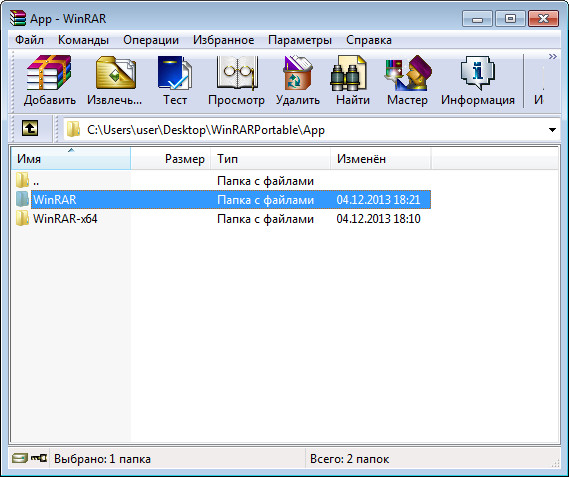
Task: Open the Параметры menu
Action: [300, 40]
